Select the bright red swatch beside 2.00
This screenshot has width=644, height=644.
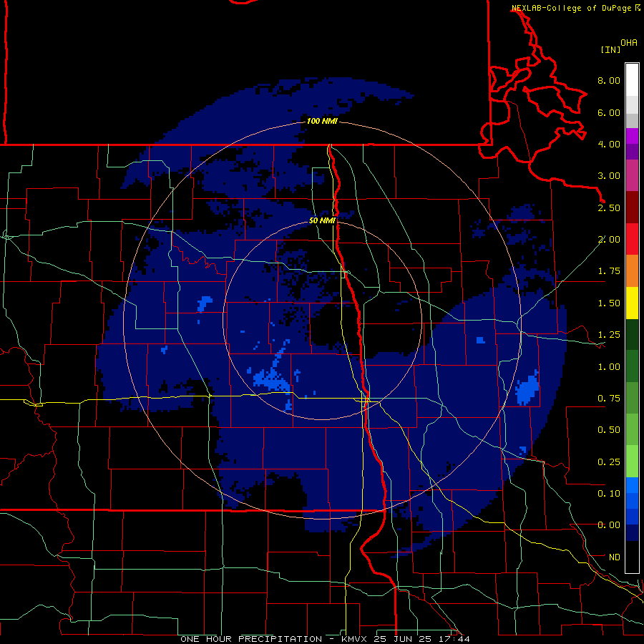click(632, 239)
